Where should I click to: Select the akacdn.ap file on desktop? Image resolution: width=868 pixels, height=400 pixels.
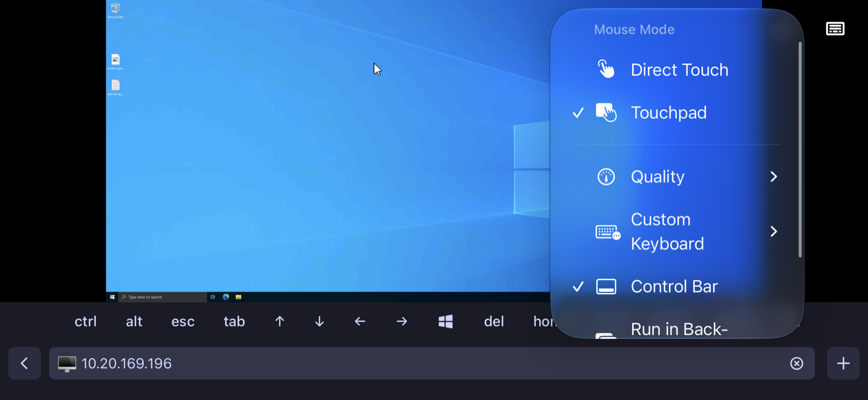pos(116,87)
